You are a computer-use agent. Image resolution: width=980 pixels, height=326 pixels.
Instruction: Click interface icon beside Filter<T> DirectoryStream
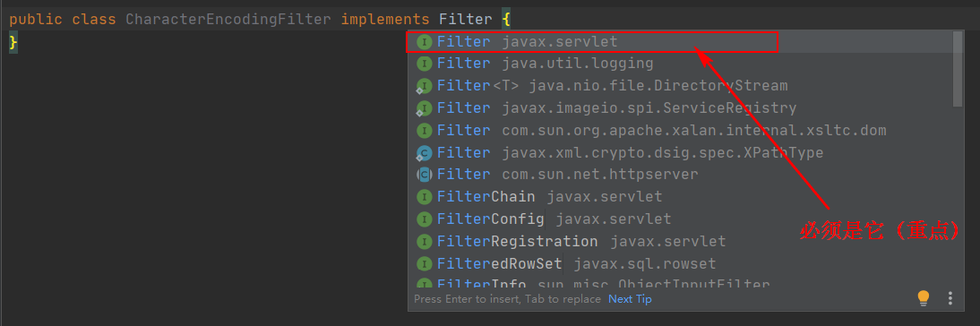tap(425, 86)
